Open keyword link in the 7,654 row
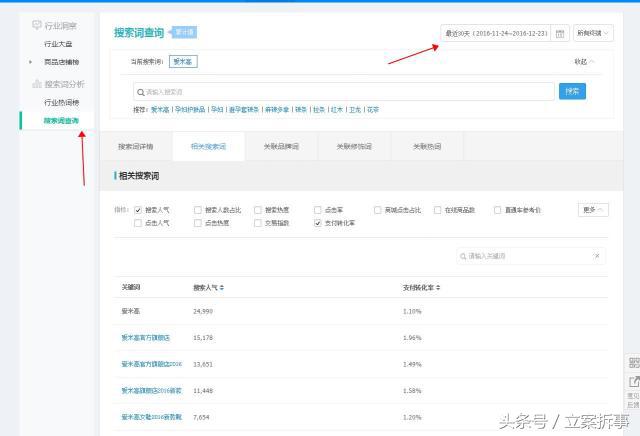The image size is (640, 436). click(151, 417)
